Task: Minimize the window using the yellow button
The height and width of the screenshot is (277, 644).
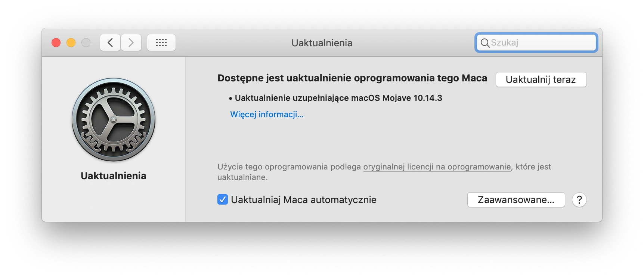Action: click(71, 43)
